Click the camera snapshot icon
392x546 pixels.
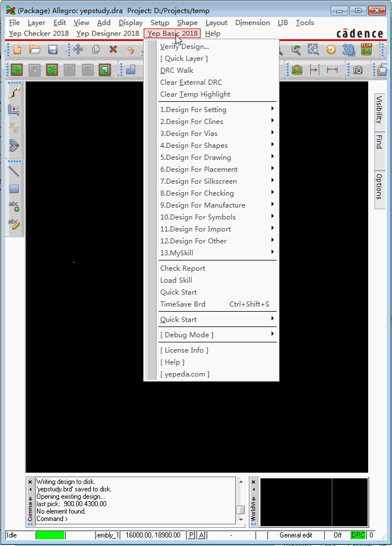point(358,70)
